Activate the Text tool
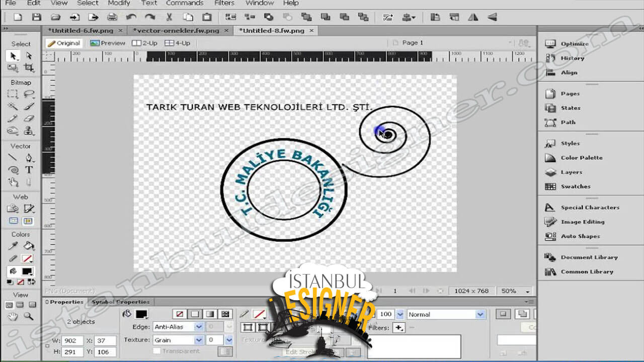This screenshot has height=362, width=644. pos(29,170)
